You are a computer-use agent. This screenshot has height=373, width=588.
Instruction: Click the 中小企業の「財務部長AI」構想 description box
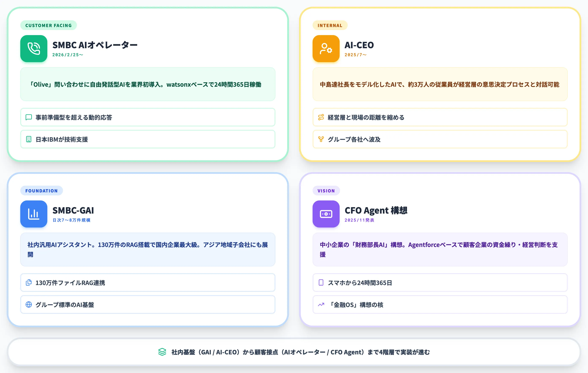pos(440,250)
